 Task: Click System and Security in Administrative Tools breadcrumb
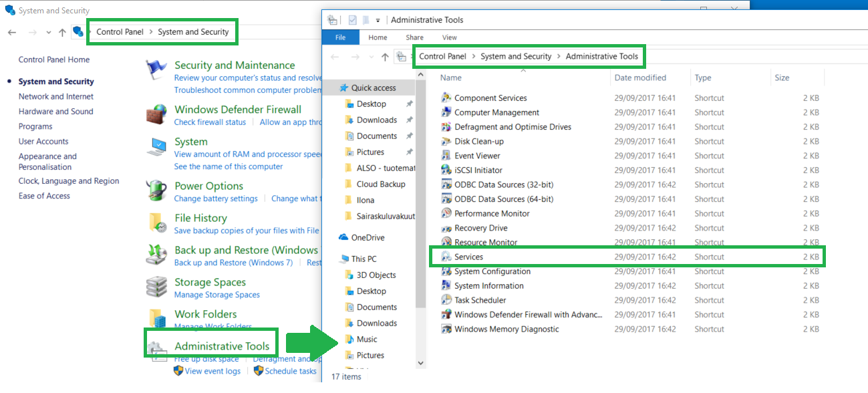(516, 57)
